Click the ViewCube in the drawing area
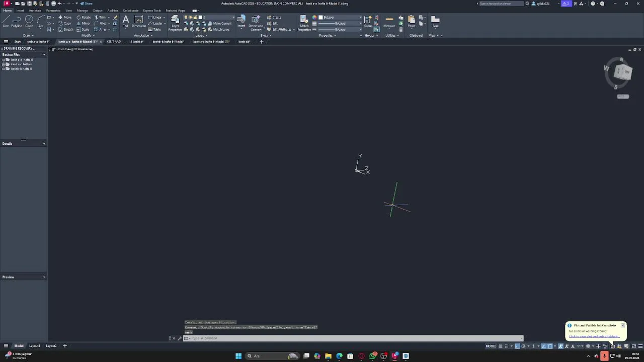 point(623,72)
